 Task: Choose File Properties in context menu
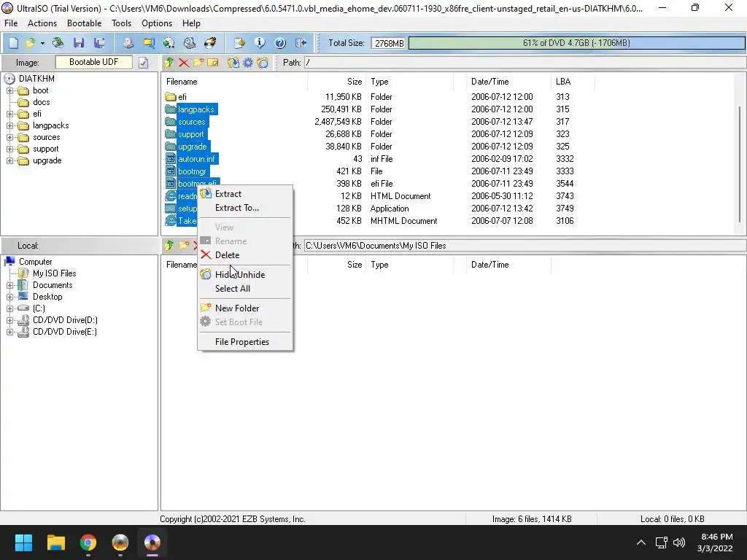(x=245, y=342)
